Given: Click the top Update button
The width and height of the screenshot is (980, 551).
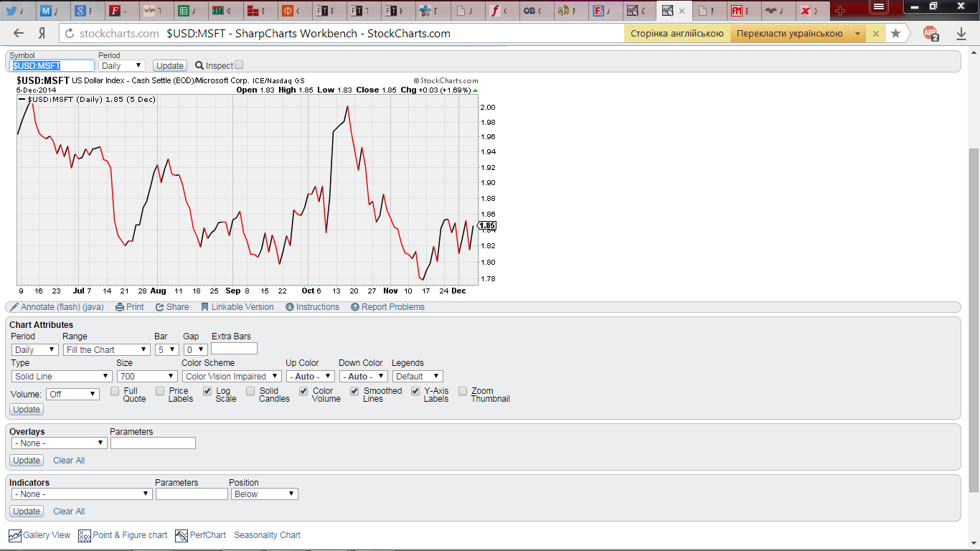Looking at the screenshot, I should click(x=171, y=65).
